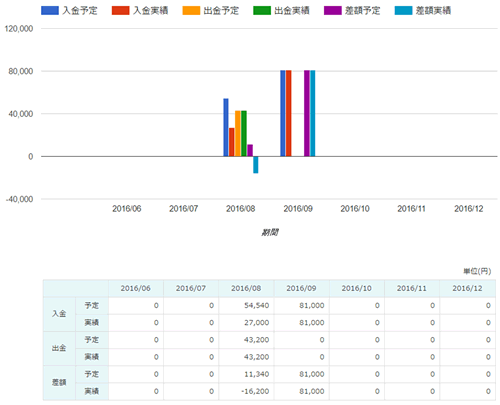Viewport: 500px width, 405px height.
Task: Click the blue 入金予定 legend swatch
Action: coord(50,10)
